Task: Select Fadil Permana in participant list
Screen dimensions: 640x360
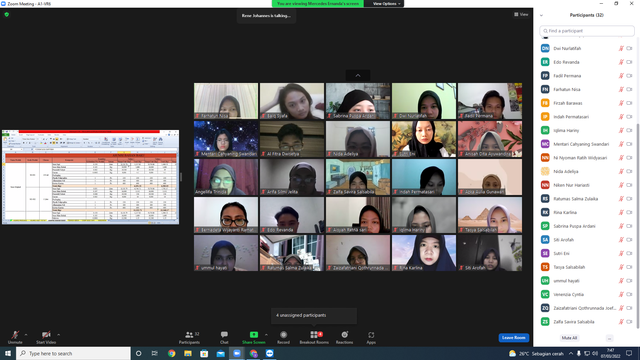Action: point(586,76)
